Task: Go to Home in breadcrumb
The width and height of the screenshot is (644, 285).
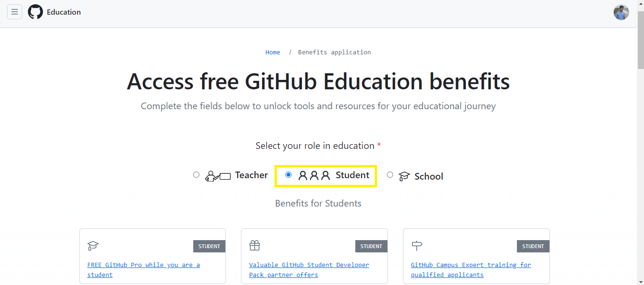Action: click(x=273, y=52)
